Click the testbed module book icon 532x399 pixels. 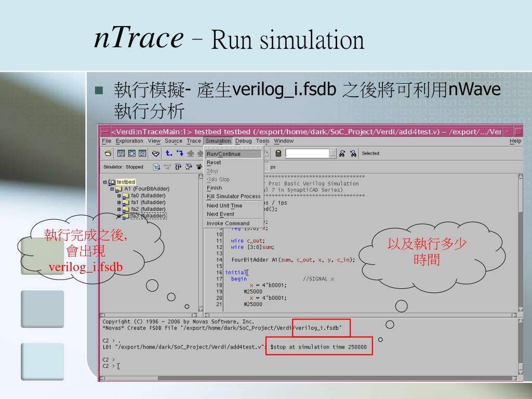112,182
